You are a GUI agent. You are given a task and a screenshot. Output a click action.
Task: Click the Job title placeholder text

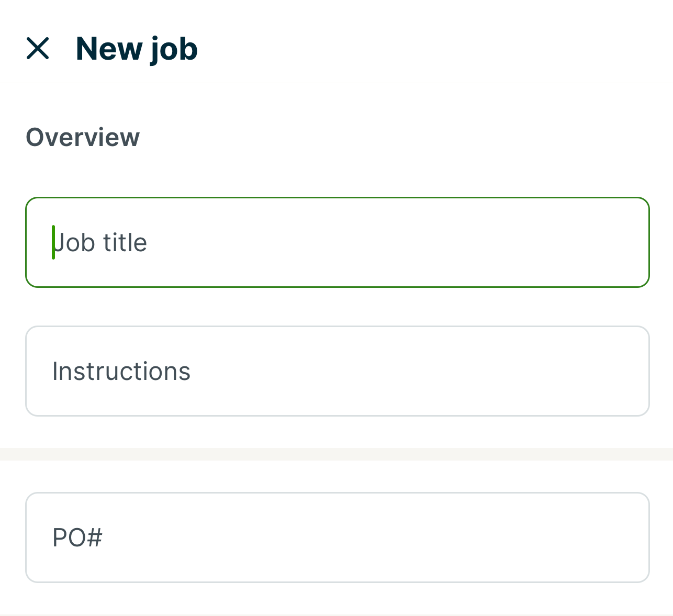pyautogui.click(x=100, y=242)
